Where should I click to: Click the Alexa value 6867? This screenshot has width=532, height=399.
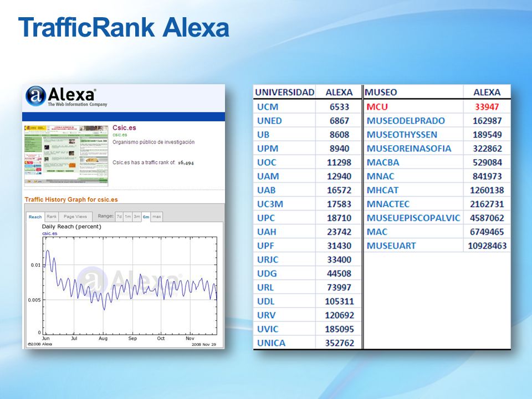coord(339,121)
